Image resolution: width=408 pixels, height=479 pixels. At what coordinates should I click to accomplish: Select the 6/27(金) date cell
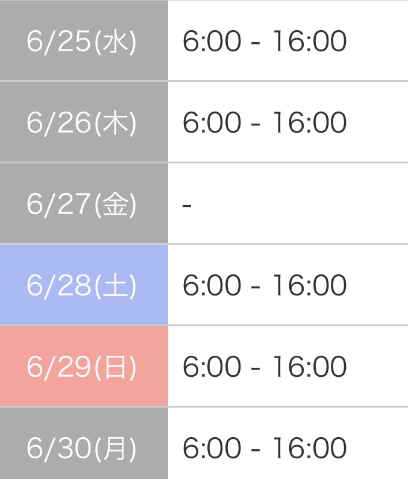pos(84,203)
